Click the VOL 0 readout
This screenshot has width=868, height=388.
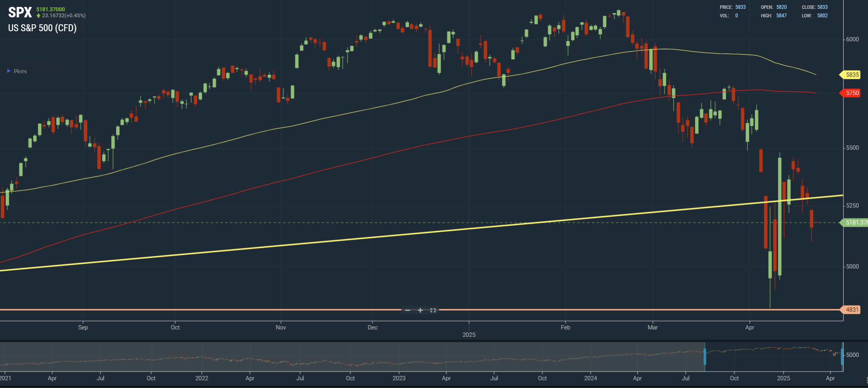pyautogui.click(x=729, y=15)
